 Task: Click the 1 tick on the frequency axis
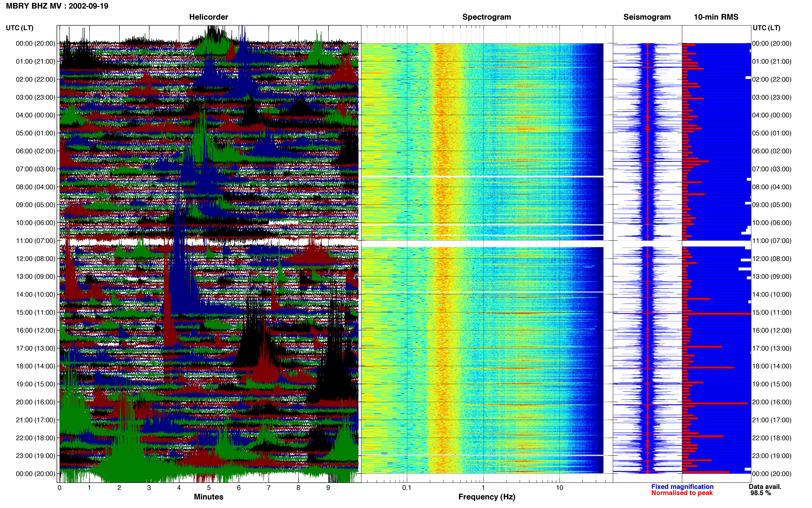(483, 488)
